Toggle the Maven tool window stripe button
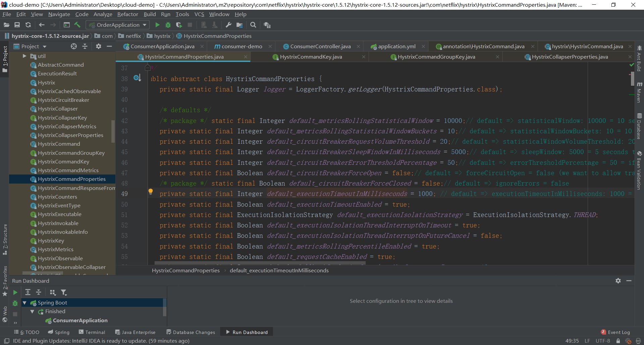The width and height of the screenshot is (644, 345). [x=639, y=92]
